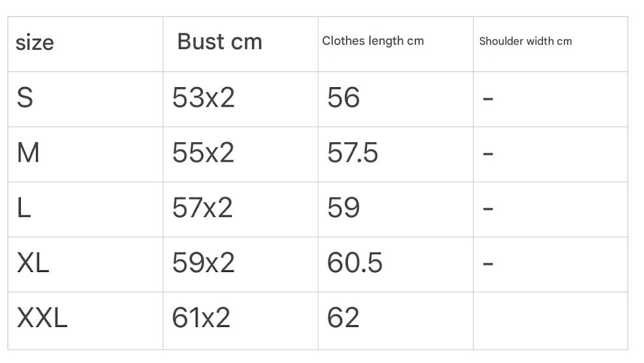Click the "Clothes length cm" header
Screen dimensions: 644x363
point(373,41)
